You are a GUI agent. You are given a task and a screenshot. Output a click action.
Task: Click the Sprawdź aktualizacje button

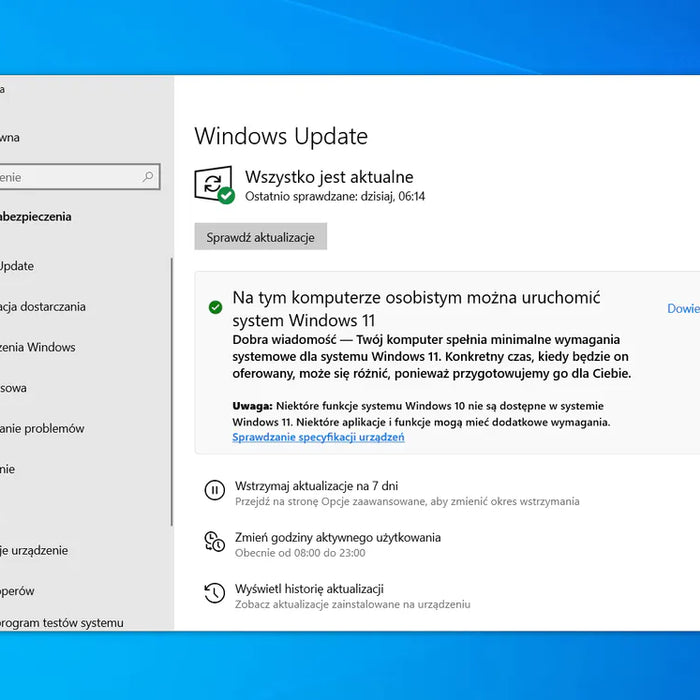click(x=260, y=237)
